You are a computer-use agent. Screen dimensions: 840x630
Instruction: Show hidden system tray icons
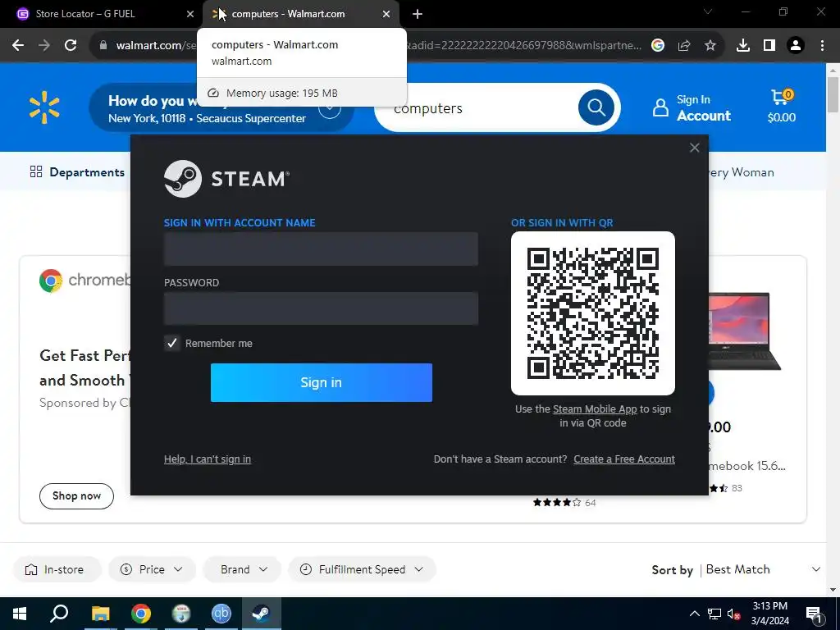coord(694,614)
